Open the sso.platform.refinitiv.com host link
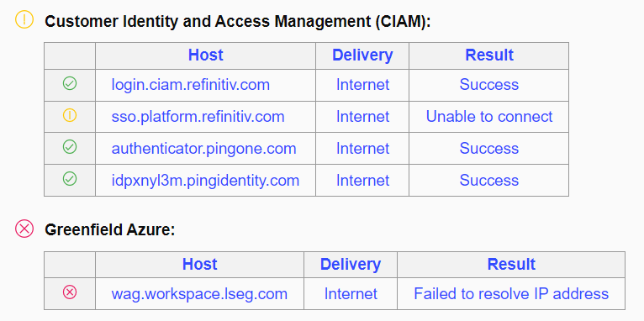Image resolution: width=644 pixels, height=321 pixels. click(198, 117)
